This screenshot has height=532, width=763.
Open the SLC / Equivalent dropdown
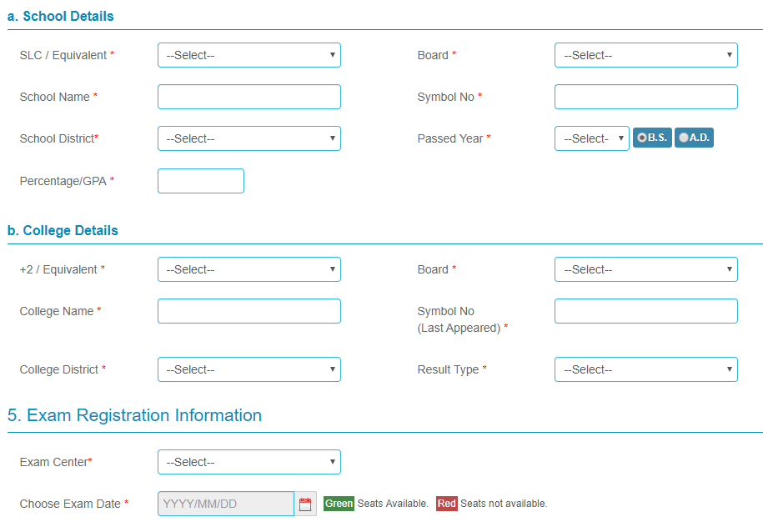[x=248, y=55]
